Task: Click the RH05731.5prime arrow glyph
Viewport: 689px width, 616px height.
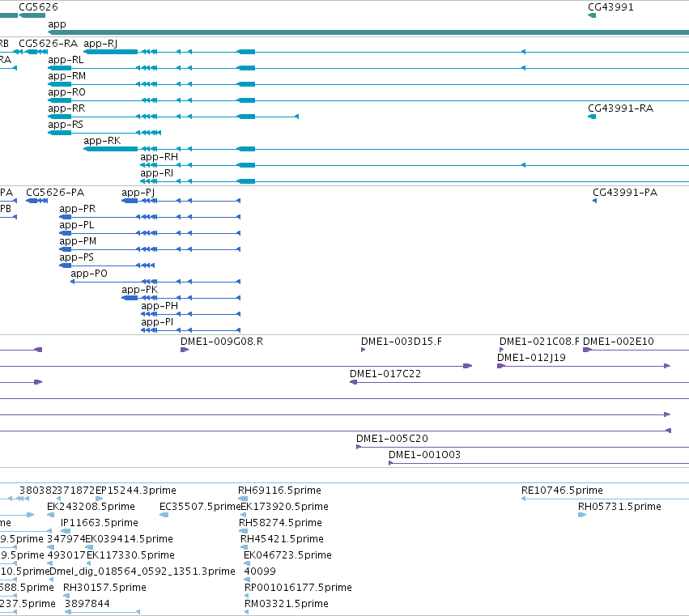Action: 582,515
